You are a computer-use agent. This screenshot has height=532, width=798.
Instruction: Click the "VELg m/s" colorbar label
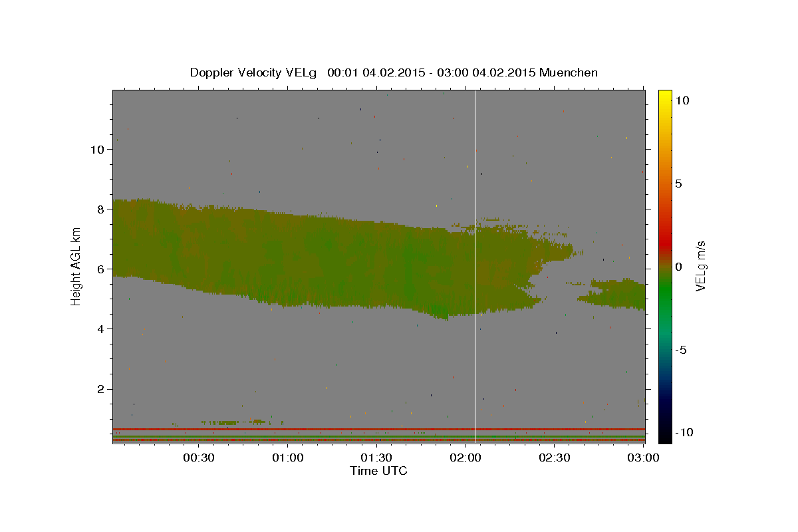(700, 266)
